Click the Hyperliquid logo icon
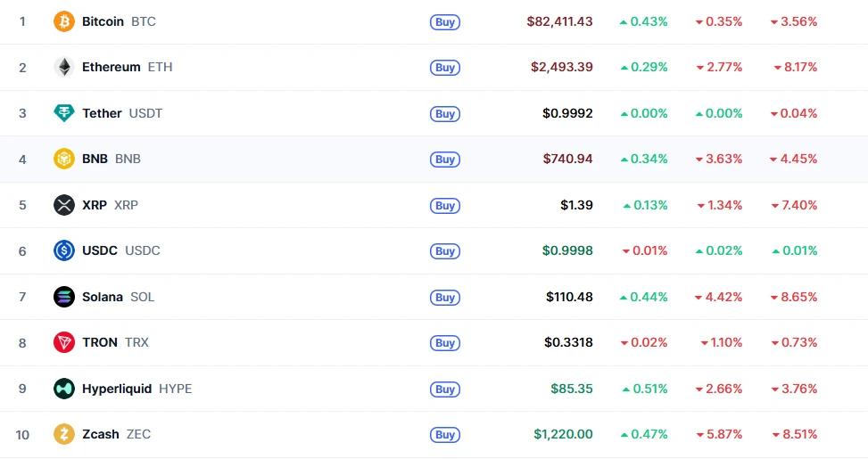Screen dimensions: 868x459 (x=63, y=389)
